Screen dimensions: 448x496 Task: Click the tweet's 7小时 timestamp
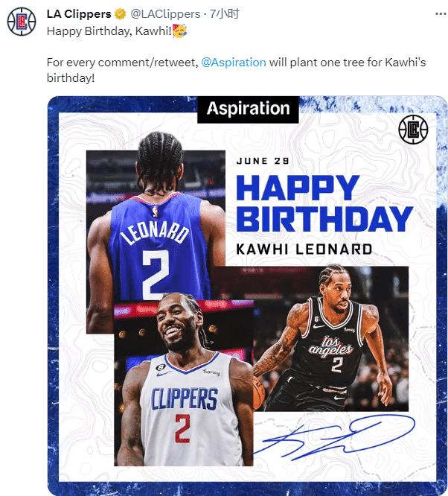pyautogui.click(x=225, y=14)
